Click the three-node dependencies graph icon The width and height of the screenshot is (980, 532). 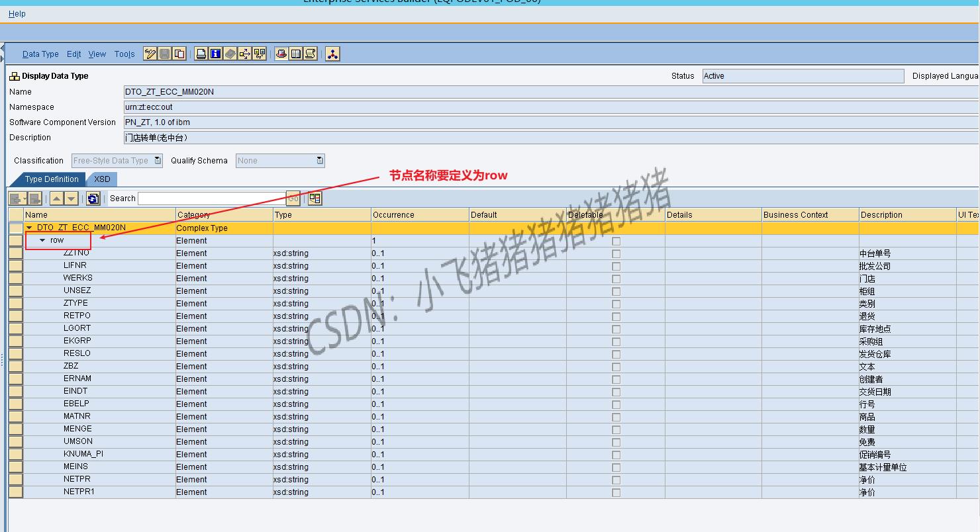[x=332, y=54]
